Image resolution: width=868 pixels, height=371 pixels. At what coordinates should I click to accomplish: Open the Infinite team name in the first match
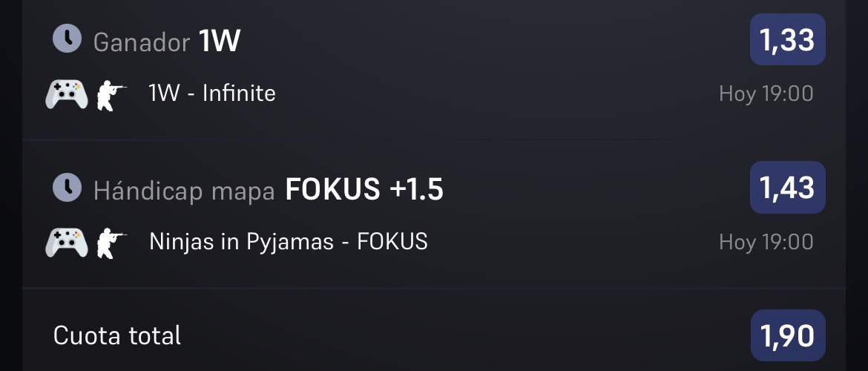click(239, 93)
